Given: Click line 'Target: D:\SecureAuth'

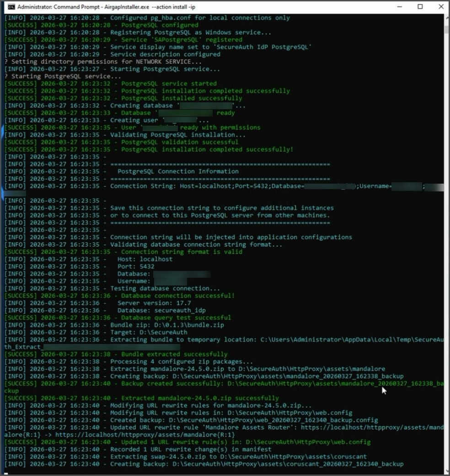Looking at the screenshot, I should tap(96, 333).
